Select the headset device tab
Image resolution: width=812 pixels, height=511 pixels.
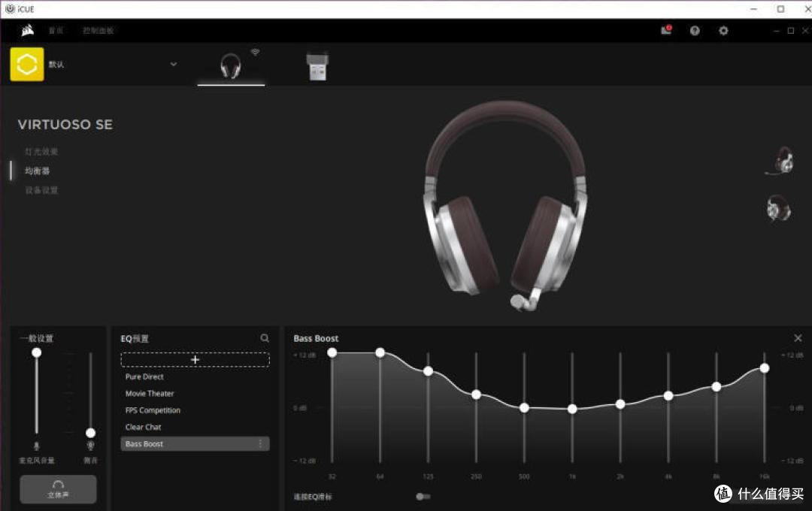click(x=231, y=66)
